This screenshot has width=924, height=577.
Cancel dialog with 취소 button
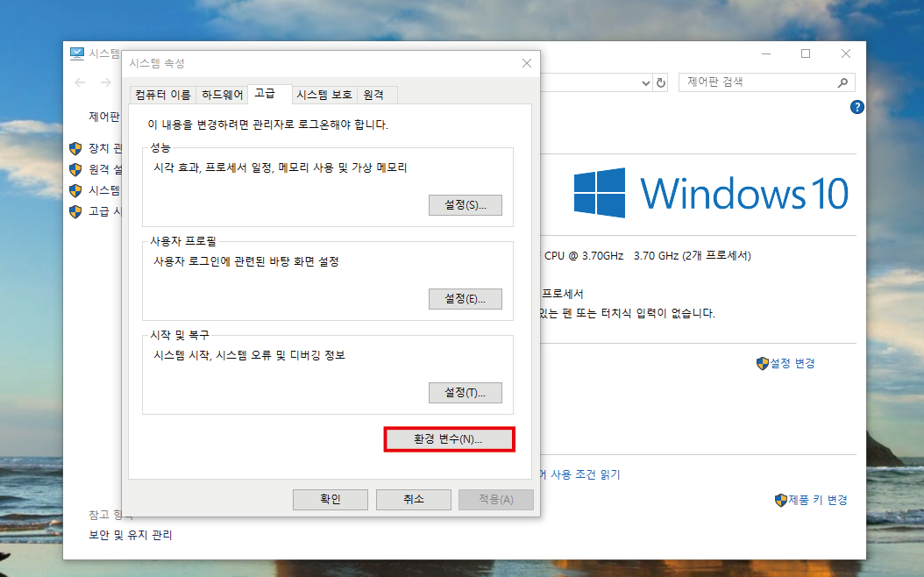click(413, 499)
